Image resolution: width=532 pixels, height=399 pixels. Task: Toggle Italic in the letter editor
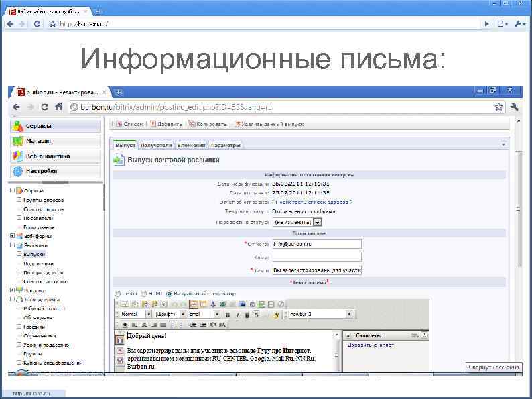[x=237, y=315]
